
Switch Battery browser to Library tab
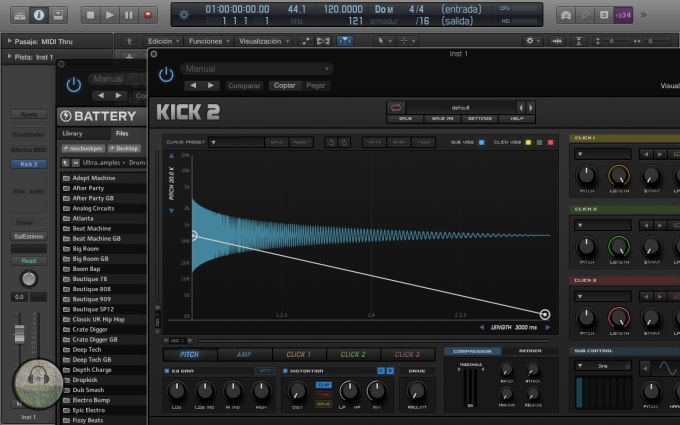[72, 134]
